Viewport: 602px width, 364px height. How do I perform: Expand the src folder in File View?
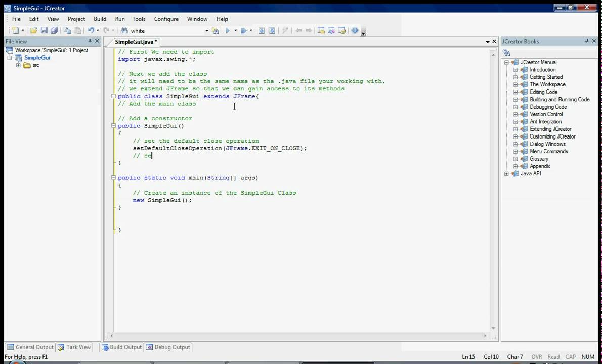(18, 65)
